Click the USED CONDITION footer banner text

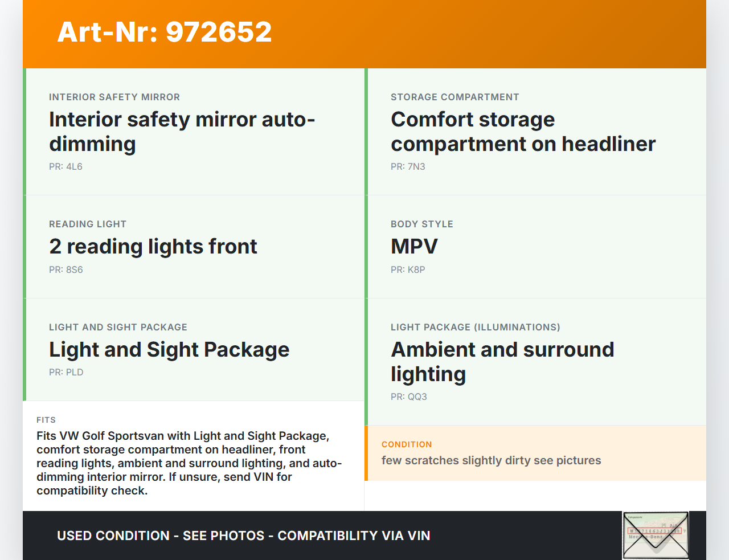click(243, 536)
